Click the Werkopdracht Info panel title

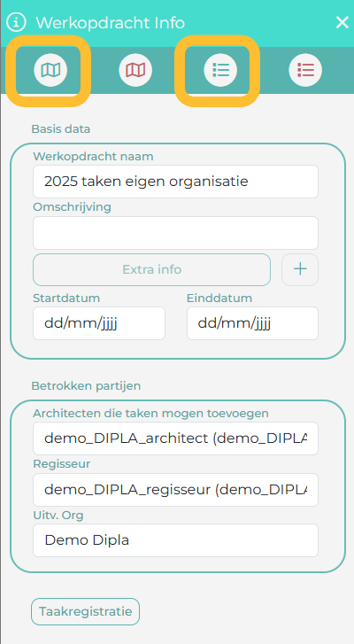coord(111,23)
